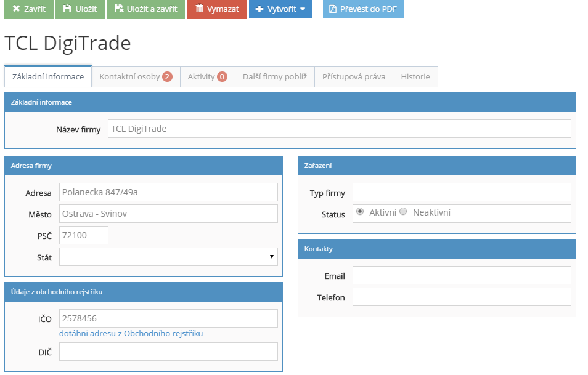588x375 pixels.
Task: Click the Kontakty panel header
Action: tap(437, 249)
